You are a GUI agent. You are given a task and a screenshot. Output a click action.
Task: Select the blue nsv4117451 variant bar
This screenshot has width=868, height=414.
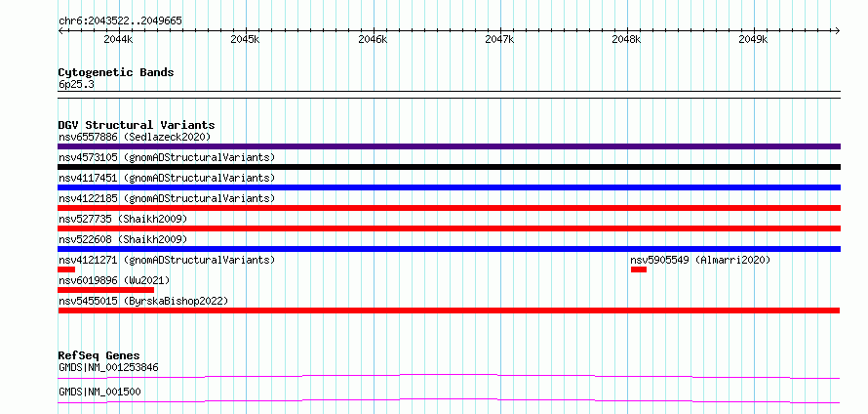point(449,187)
